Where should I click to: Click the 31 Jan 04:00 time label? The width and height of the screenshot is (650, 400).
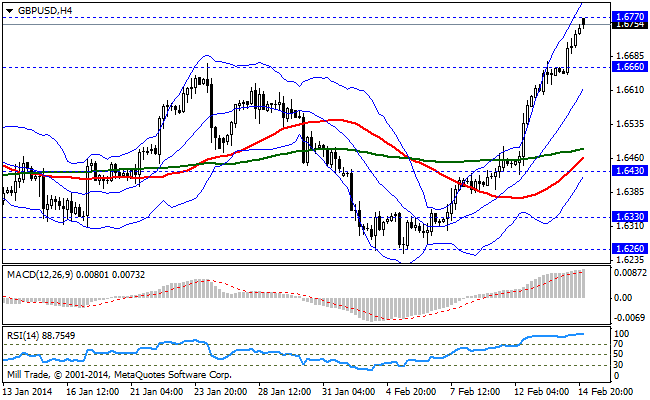(x=349, y=392)
